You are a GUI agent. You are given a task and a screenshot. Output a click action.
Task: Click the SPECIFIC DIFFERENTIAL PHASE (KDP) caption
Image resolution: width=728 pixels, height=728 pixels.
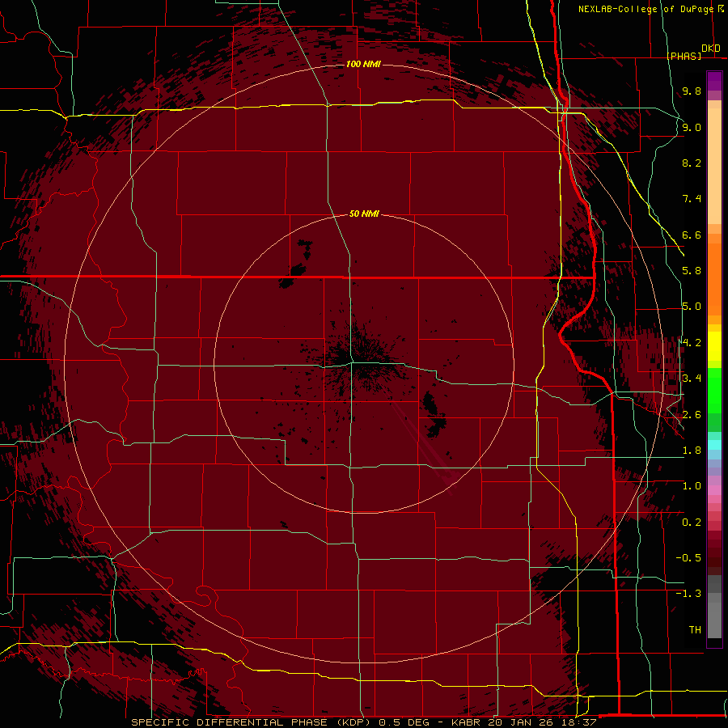[x=251, y=722]
